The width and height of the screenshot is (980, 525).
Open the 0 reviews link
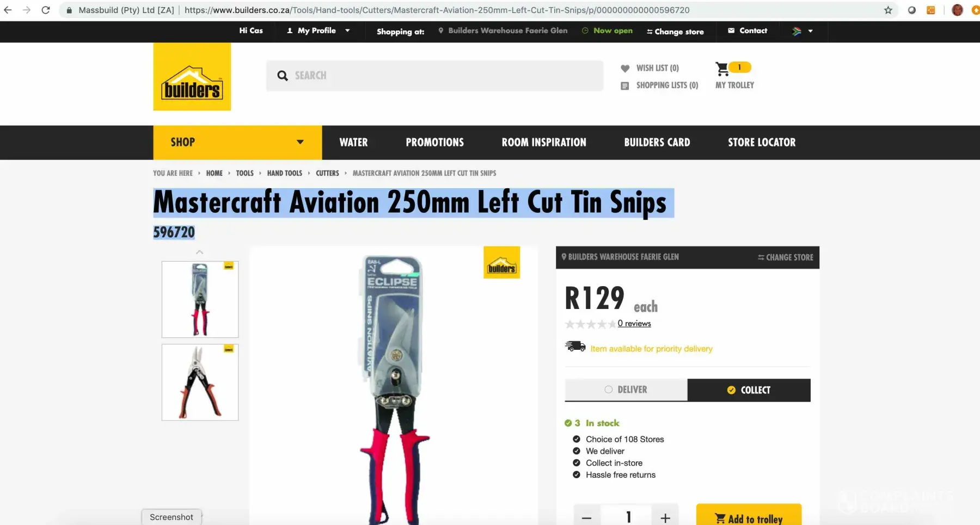click(634, 323)
